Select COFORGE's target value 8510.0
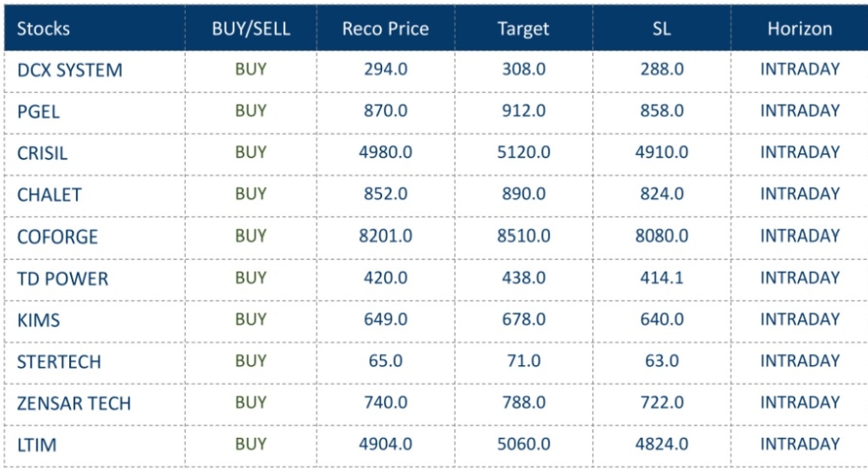868x469 pixels. pos(523,235)
